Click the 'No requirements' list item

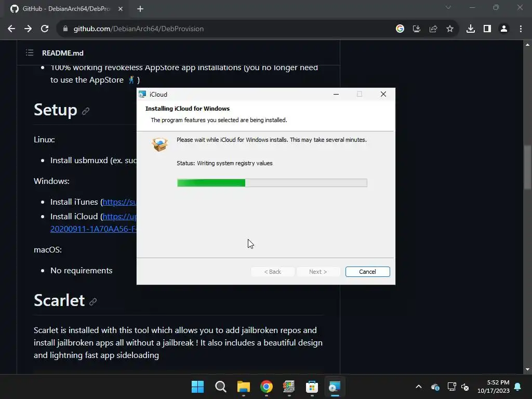coord(82,270)
